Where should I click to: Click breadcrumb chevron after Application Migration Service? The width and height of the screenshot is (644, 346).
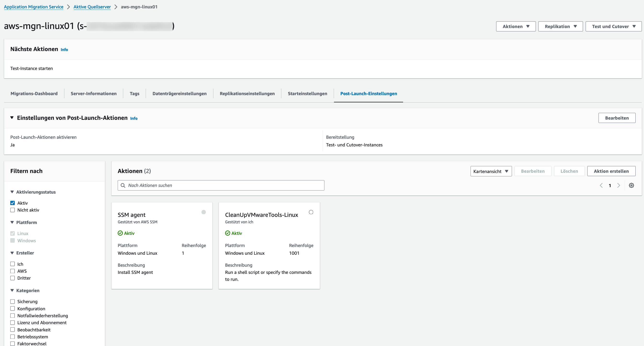pos(68,7)
